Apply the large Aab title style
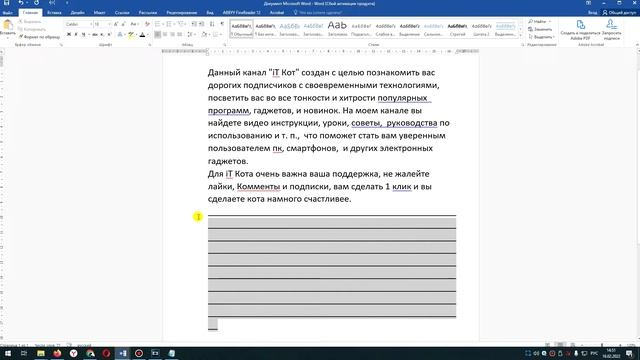 coord(337,29)
